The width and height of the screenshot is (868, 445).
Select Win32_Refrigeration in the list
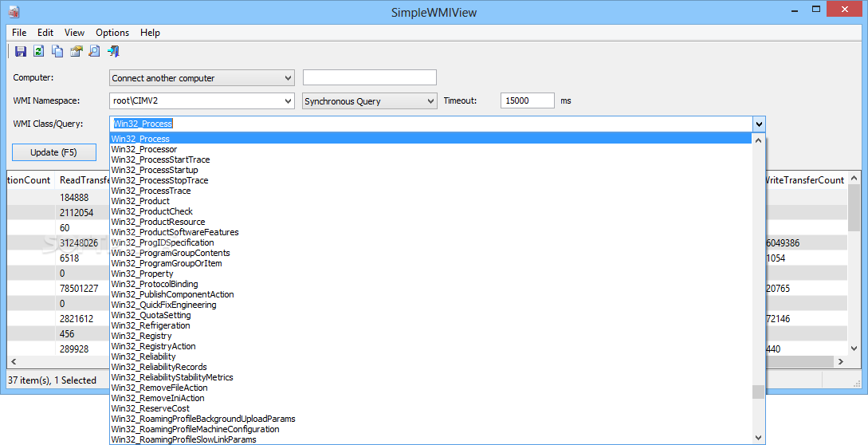(430, 325)
